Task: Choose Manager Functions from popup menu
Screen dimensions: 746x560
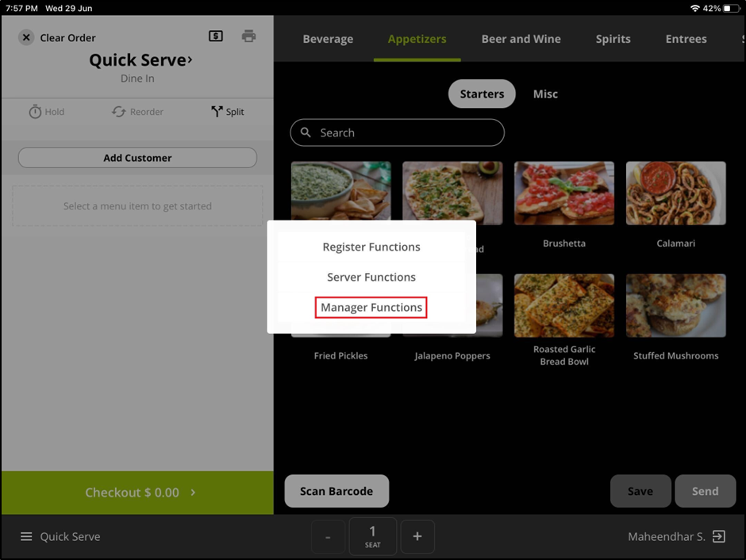Action: [x=371, y=308]
